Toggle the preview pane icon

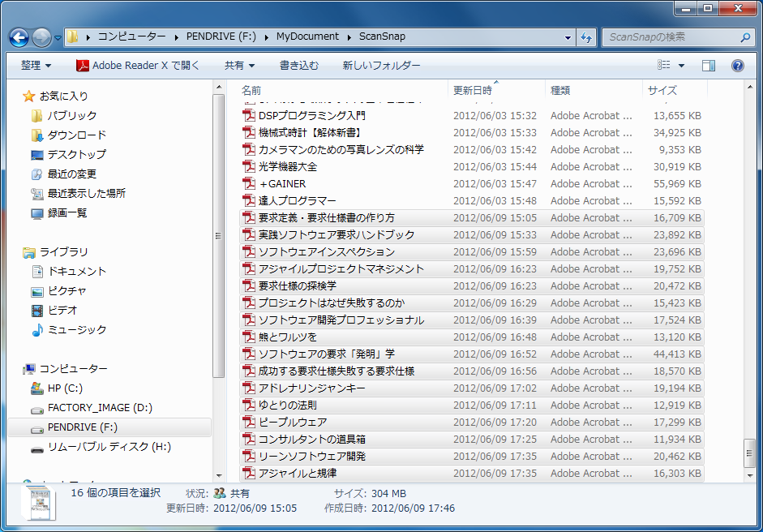pyautogui.click(x=709, y=65)
